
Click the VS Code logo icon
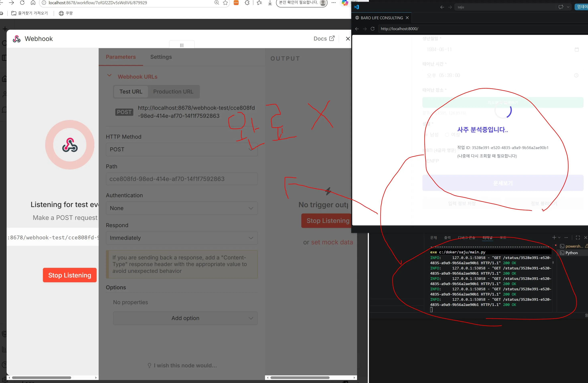point(356,7)
